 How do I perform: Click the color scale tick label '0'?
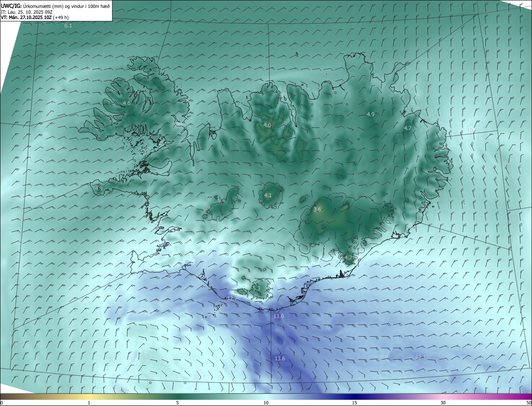click(2, 403)
